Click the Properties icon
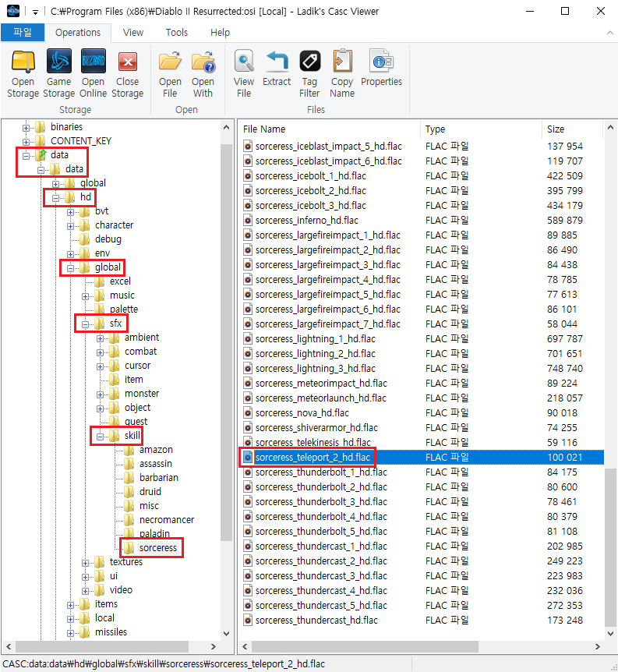618x672 pixels. click(381, 61)
